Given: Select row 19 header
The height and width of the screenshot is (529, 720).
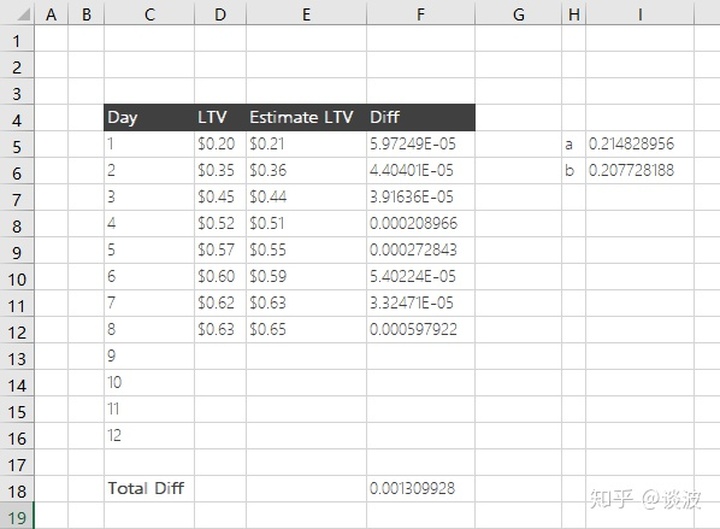Looking at the screenshot, I should click(x=17, y=518).
